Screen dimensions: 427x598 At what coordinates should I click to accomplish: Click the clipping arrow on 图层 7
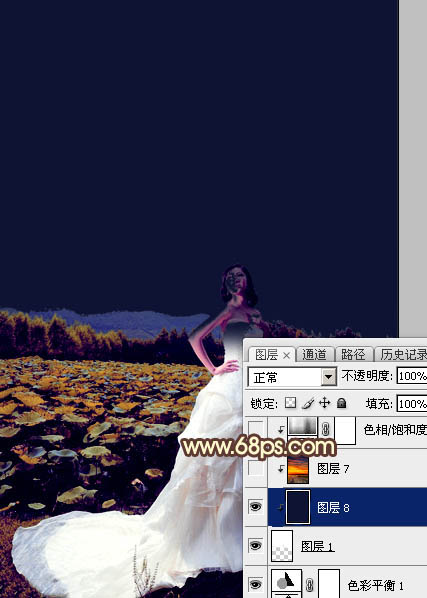coord(281,469)
